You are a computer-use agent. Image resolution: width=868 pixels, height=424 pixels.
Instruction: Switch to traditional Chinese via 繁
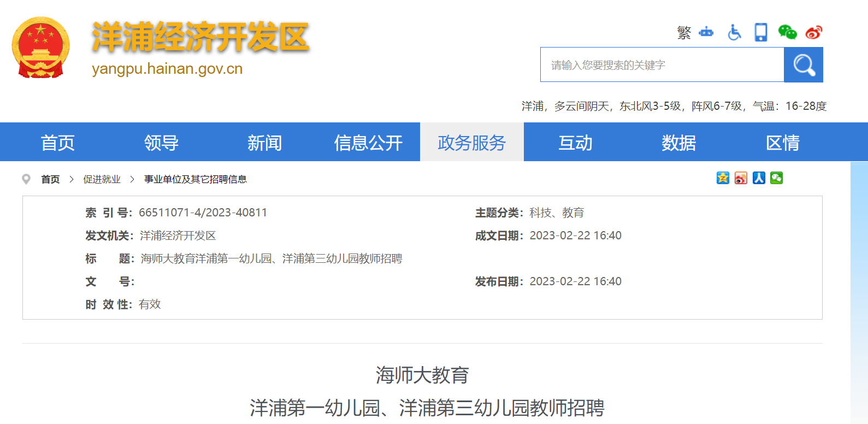pyautogui.click(x=684, y=33)
